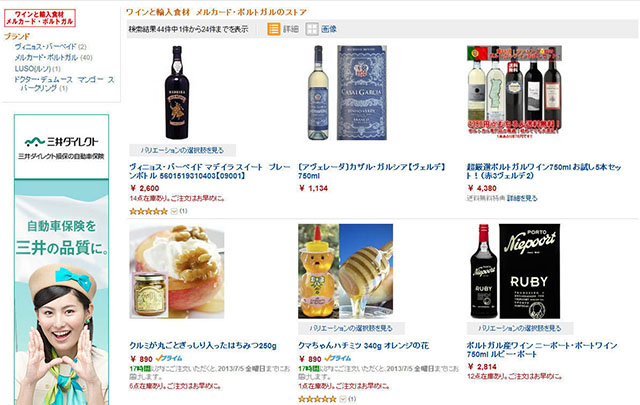This screenshot has width=640, height=405.
Task: Click the Mercado Portugal store logo
Action: 40,18
